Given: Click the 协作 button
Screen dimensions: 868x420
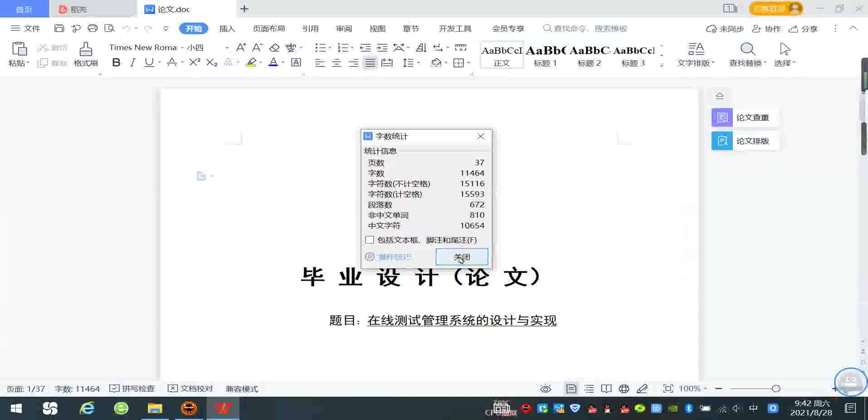Looking at the screenshot, I should [766, 29].
